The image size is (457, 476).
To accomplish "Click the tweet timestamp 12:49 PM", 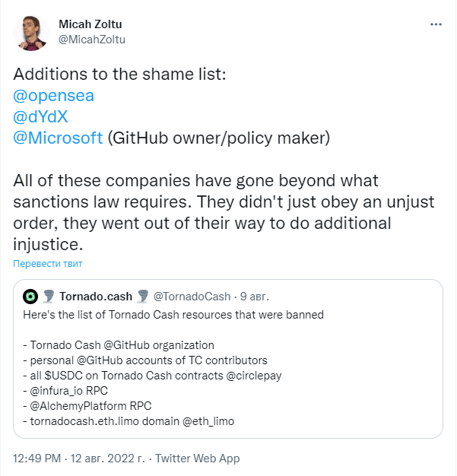I will tap(39, 459).
